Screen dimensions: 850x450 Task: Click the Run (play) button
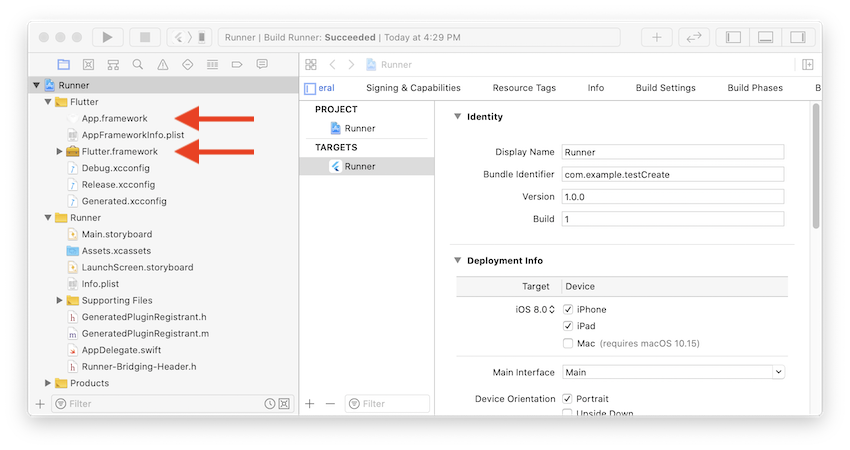click(107, 37)
